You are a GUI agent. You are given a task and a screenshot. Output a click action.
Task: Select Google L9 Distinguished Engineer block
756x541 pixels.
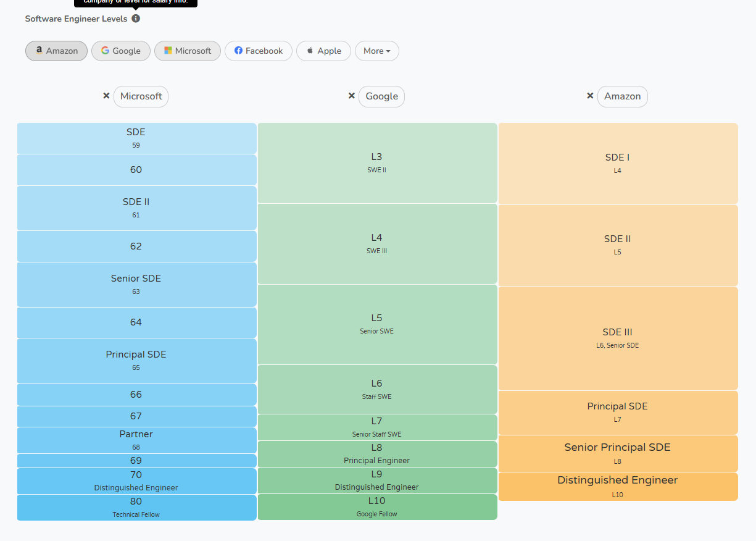pyautogui.click(x=377, y=480)
